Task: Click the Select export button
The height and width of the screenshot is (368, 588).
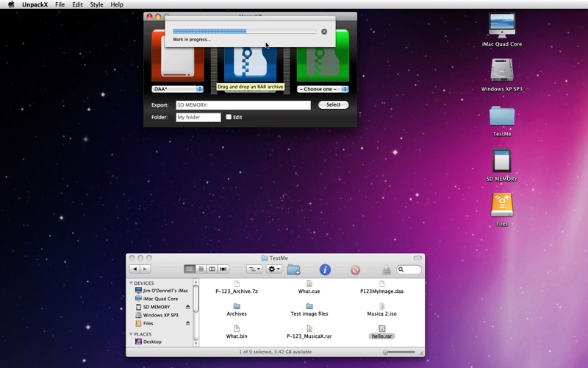Action: pos(334,105)
